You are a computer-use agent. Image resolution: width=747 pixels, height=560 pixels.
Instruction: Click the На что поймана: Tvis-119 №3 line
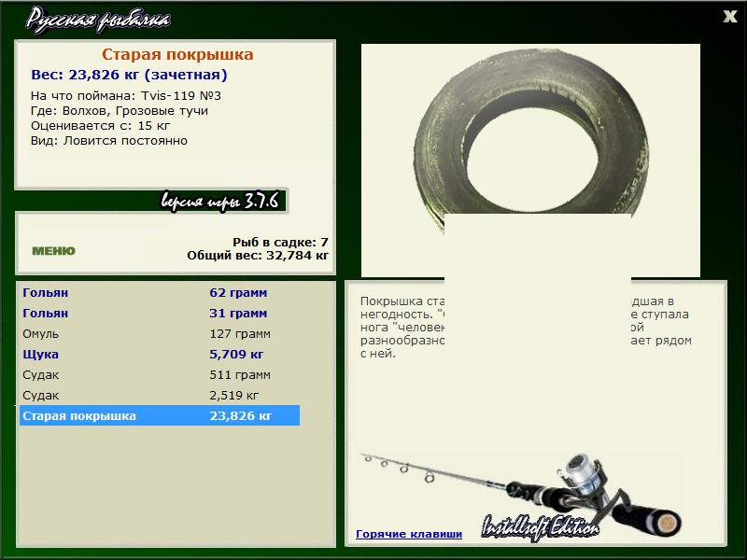(x=126, y=96)
